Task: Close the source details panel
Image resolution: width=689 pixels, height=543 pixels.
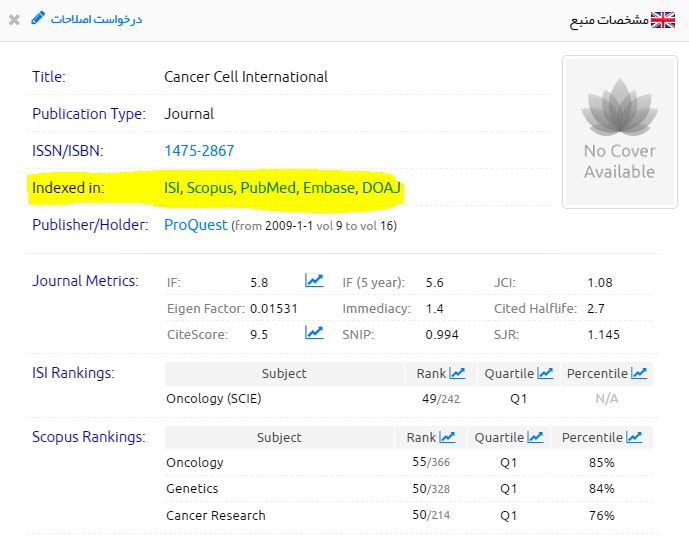Action: pos(14,19)
